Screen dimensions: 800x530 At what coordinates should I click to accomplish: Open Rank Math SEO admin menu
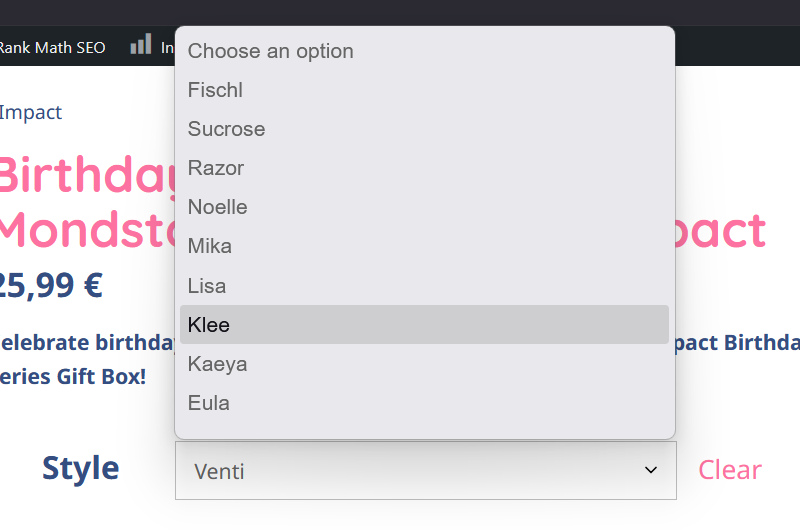coord(52,47)
